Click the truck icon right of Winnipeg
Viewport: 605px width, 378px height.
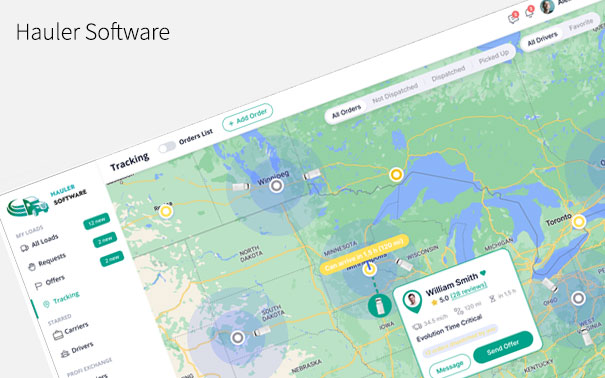coord(311,174)
